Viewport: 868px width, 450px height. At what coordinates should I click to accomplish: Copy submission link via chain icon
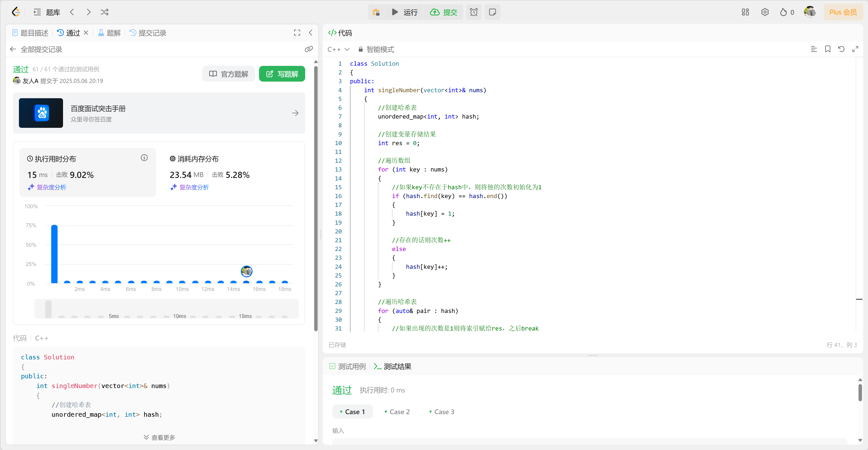click(309, 49)
